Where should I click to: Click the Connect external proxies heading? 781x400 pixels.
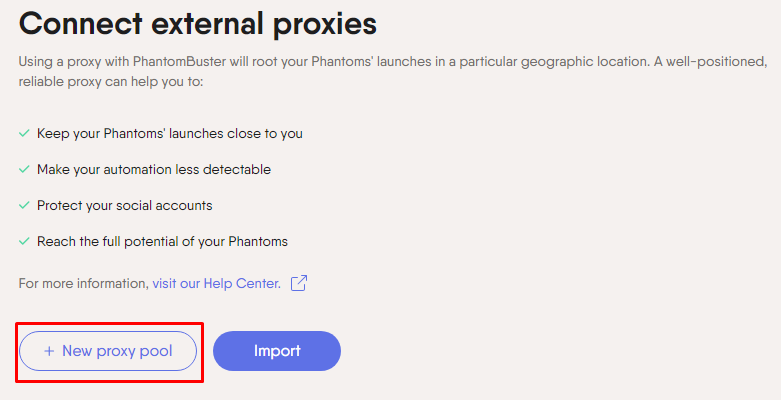click(198, 23)
